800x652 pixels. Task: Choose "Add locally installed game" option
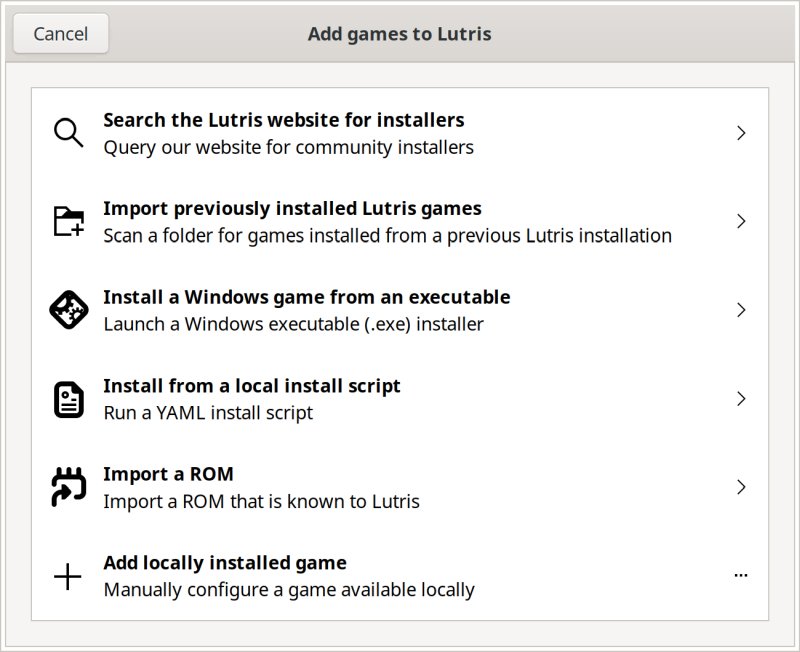coord(224,563)
